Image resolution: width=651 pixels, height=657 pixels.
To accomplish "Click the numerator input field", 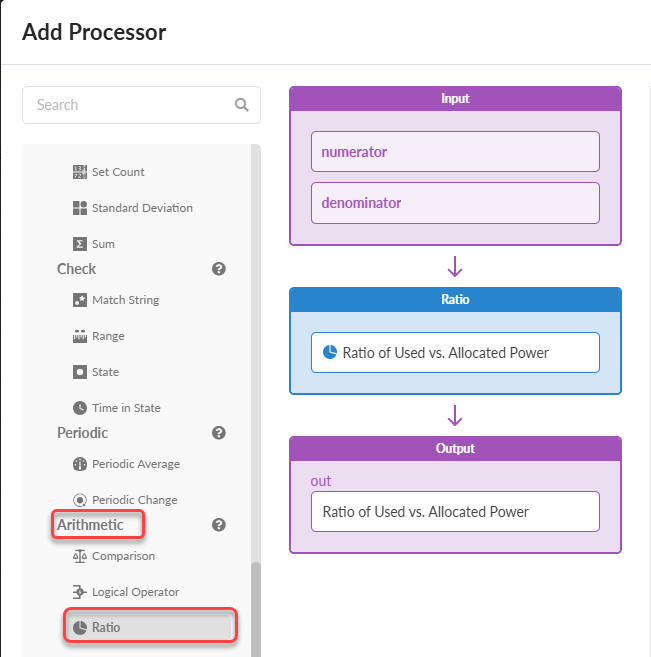I will tap(455, 152).
